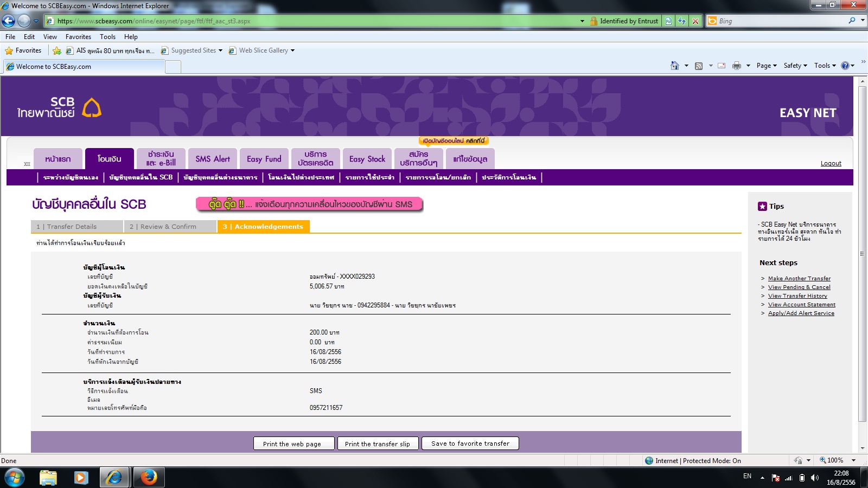Viewport: 868px width, 488px height.
Task: Click the 2 | Review & Confirm step tab
Action: [170, 227]
